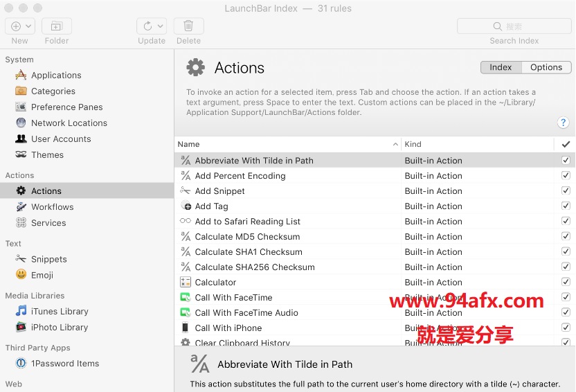Screen dimensions: 576x392
Task: Click the Third Party Apps section header
Action: coord(37,348)
